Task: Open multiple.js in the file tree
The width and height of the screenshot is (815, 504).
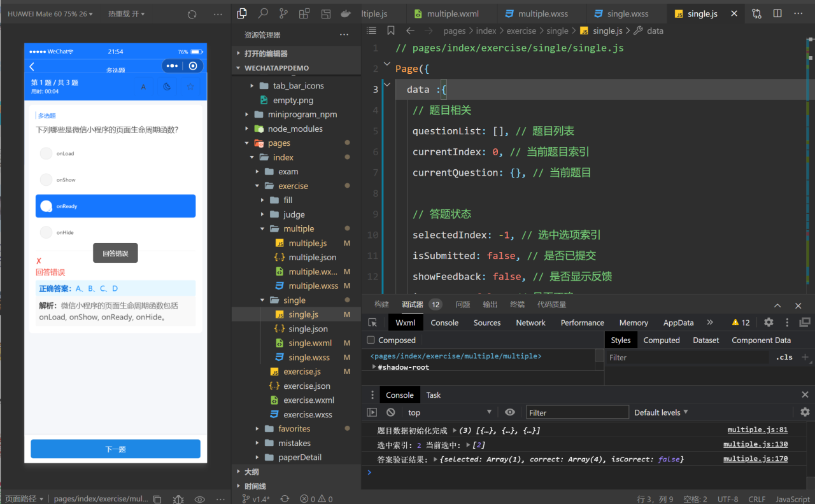Action: (x=308, y=243)
